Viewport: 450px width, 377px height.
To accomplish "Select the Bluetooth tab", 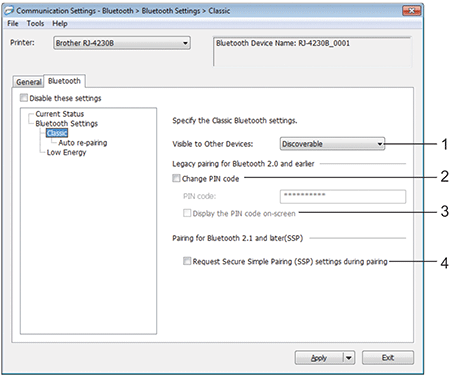I will (x=64, y=81).
